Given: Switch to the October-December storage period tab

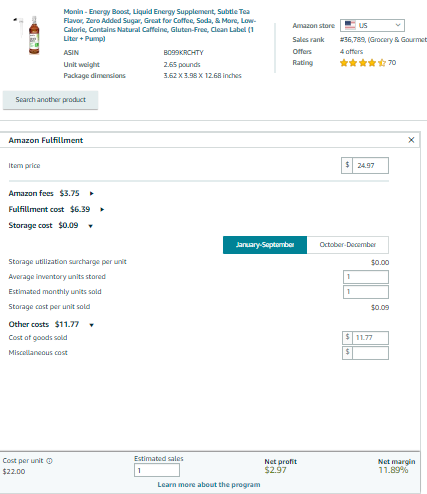Looking at the screenshot, I should point(348,245).
